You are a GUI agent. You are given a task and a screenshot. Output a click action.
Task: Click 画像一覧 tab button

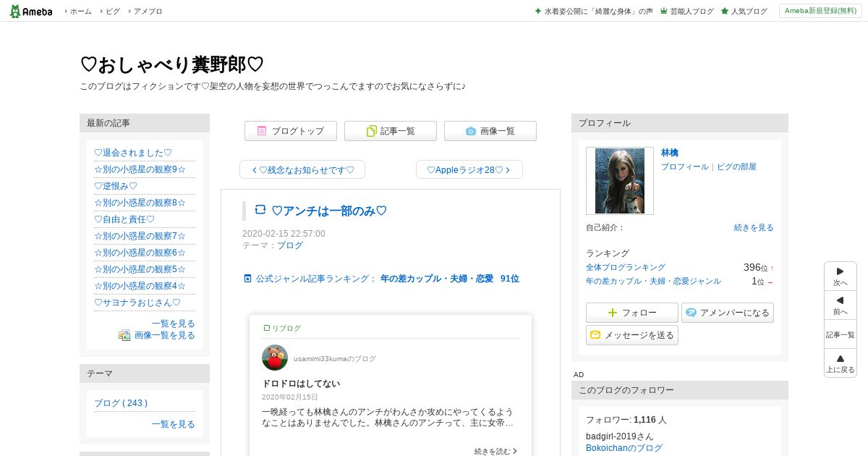[x=490, y=131]
